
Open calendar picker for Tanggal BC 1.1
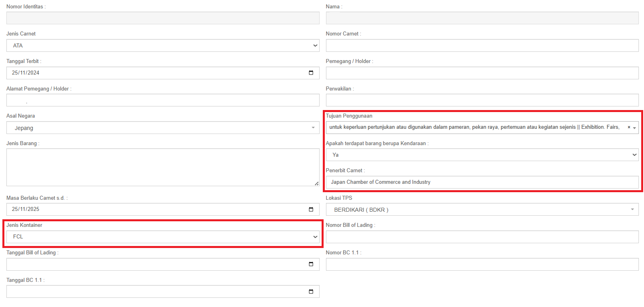311,291
